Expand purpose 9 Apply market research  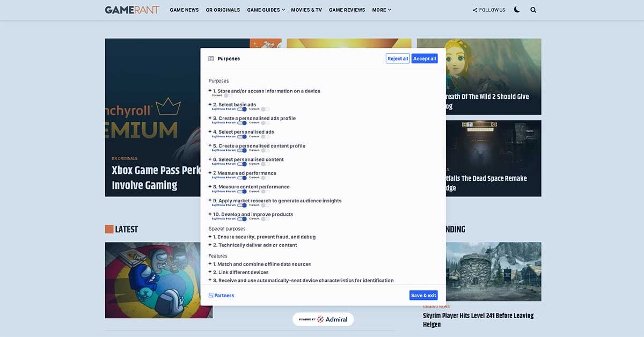click(210, 201)
